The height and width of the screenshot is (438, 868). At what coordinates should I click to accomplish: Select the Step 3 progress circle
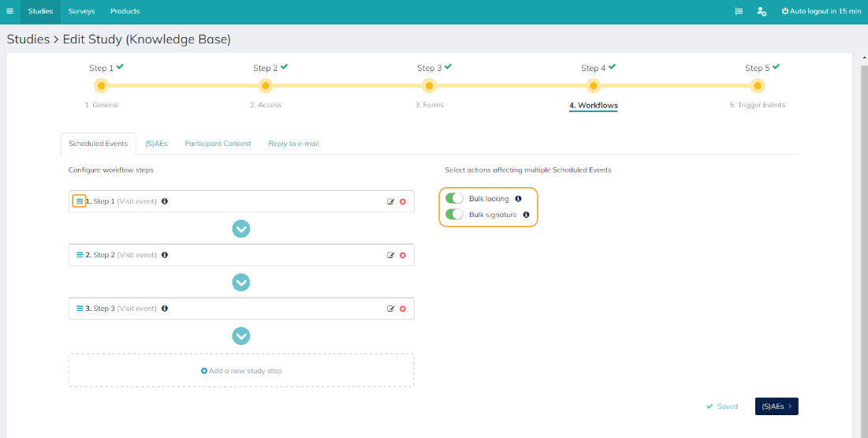tap(429, 86)
